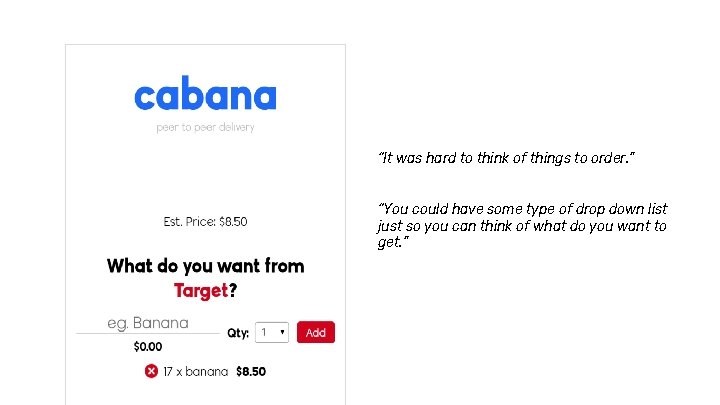Click the 'What do you want from' heading
This screenshot has width=720, height=405.
coord(205,266)
